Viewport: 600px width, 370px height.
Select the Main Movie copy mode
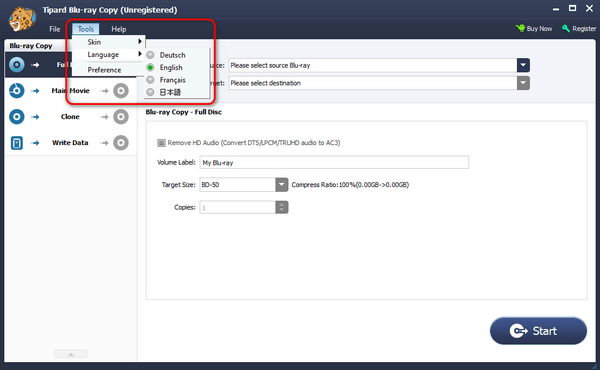click(70, 91)
